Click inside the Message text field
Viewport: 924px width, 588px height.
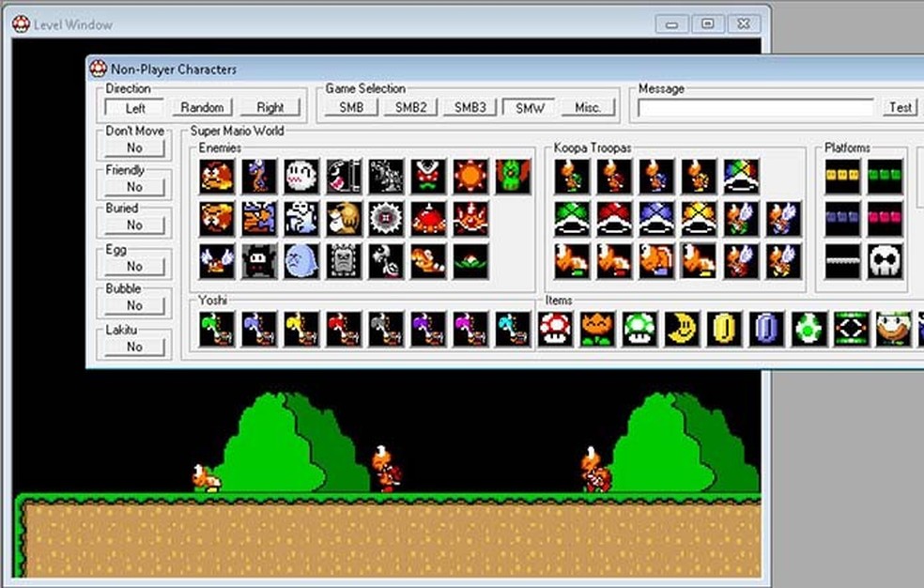pyautogui.click(x=751, y=107)
